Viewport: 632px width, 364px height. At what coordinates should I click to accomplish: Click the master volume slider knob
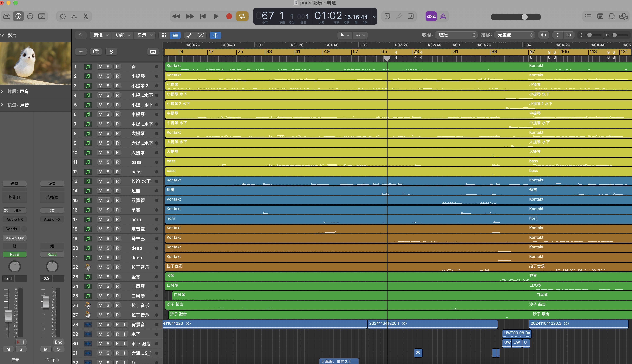pyautogui.click(x=524, y=17)
